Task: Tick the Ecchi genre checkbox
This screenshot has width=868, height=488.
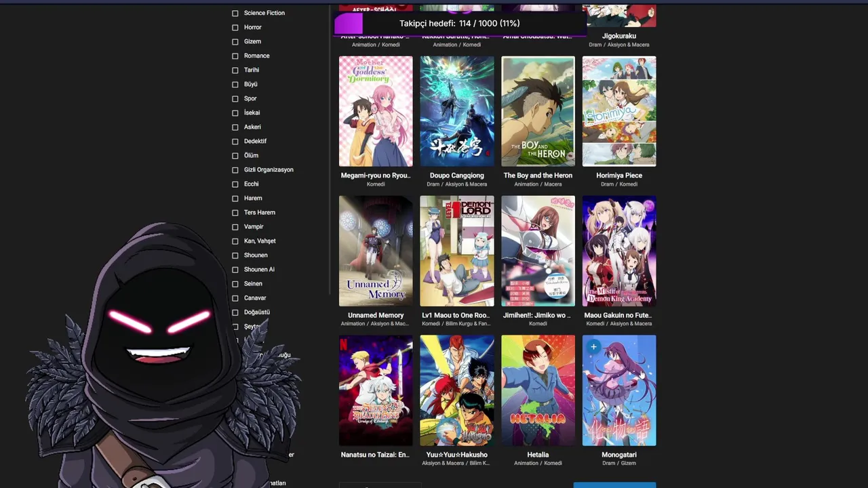Action: [x=235, y=184]
